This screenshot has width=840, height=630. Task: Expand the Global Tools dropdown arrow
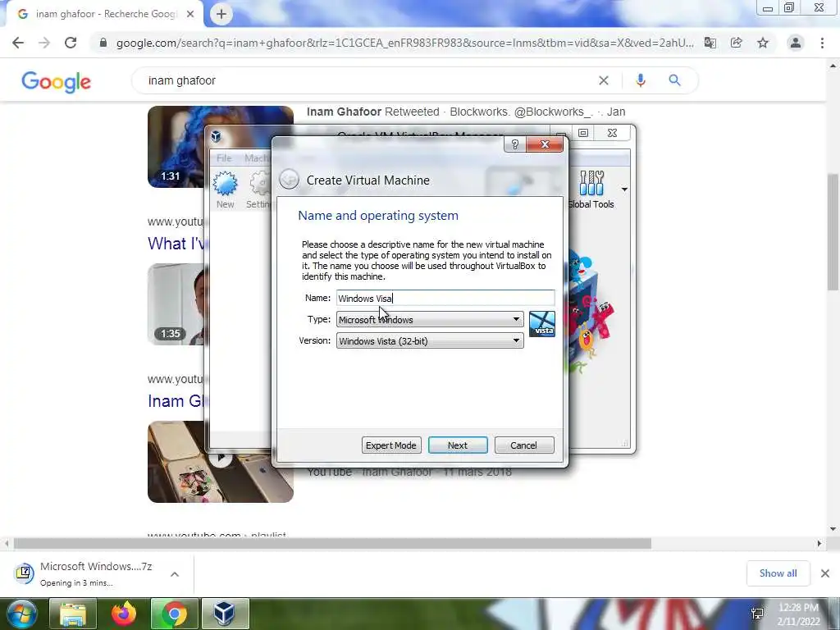click(x=624, y=189)
